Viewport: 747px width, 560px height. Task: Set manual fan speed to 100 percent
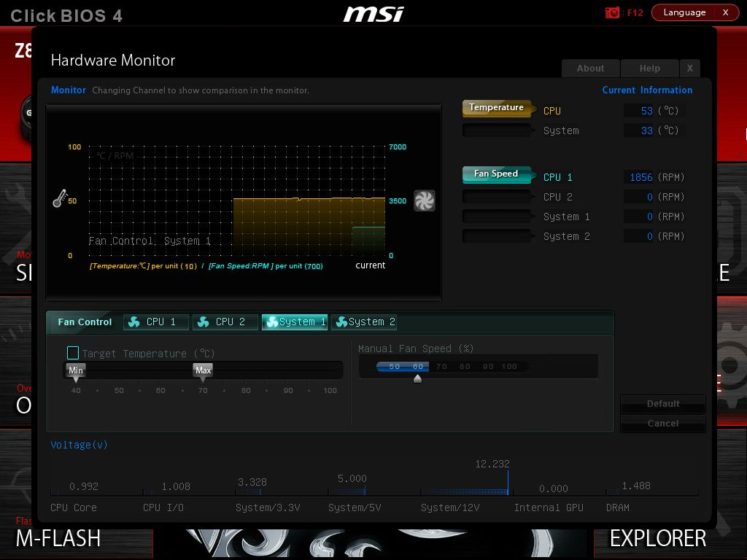pos(509,366)
